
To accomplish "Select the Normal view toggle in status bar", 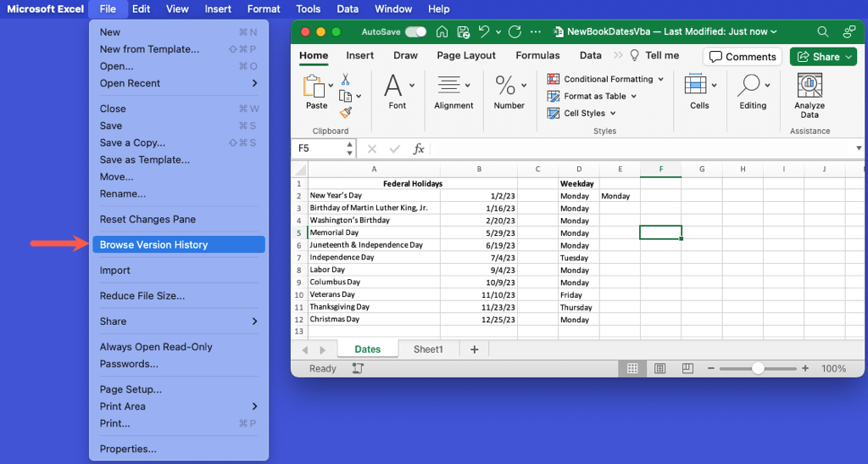I will coord(632,369).
